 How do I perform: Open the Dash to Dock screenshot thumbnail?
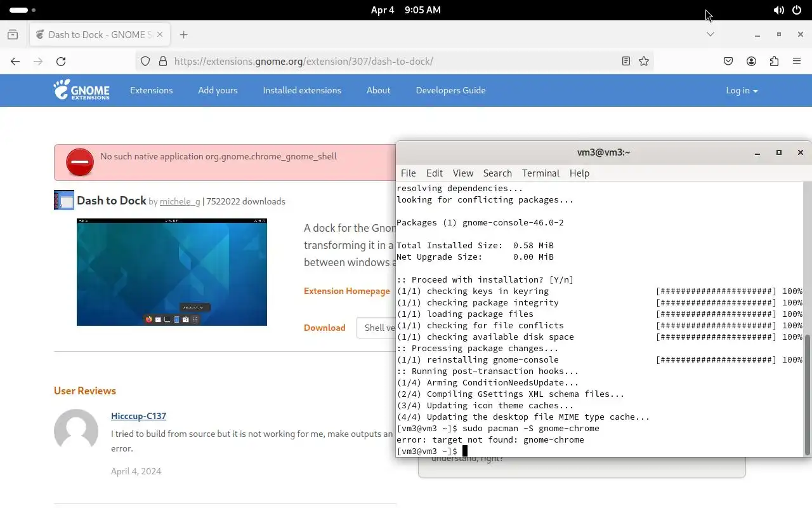pos(172,272)
